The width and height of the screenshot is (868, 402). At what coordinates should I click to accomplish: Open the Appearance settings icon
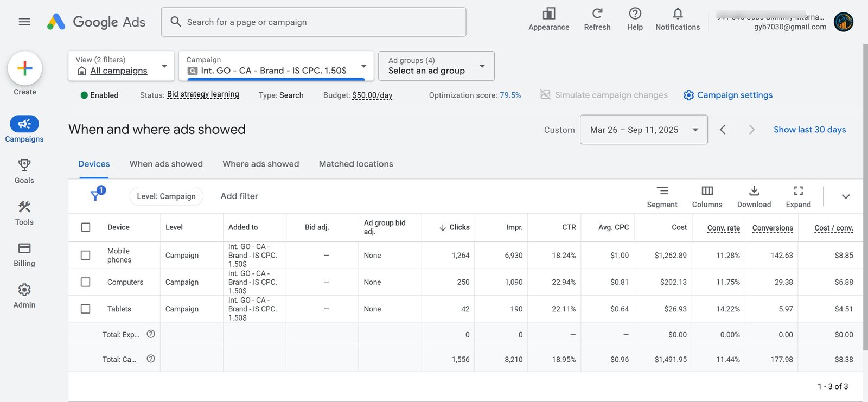point(549,20)
